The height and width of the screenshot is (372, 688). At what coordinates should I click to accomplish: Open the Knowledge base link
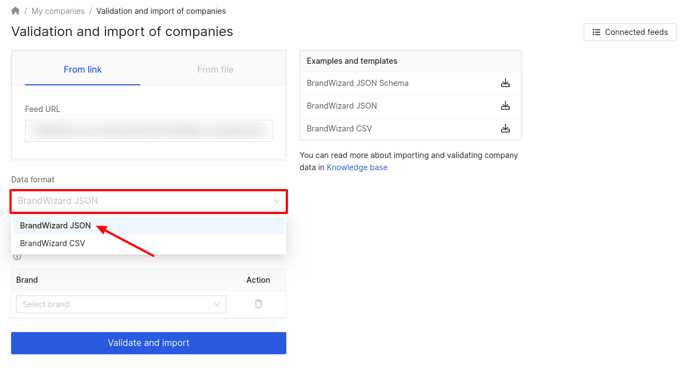click(357, 168)
